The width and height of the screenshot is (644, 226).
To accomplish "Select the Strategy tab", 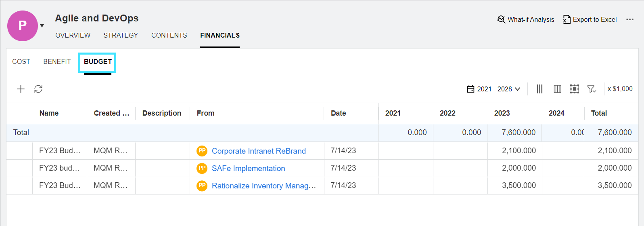I will (x=121, y=35).
